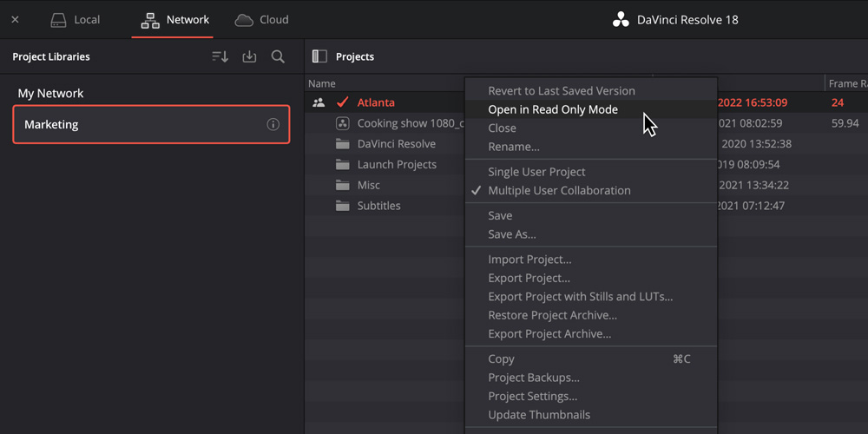Viewport: 868px width, 434px height.
Task: Switch to Single User Project mode
Action: [536, 172]
